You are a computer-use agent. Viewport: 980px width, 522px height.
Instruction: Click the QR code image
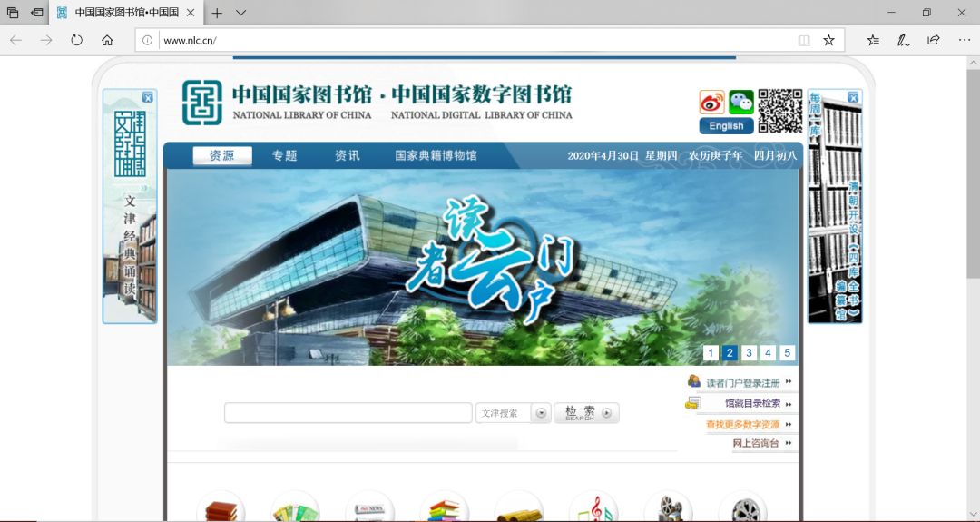pos(780,111)
